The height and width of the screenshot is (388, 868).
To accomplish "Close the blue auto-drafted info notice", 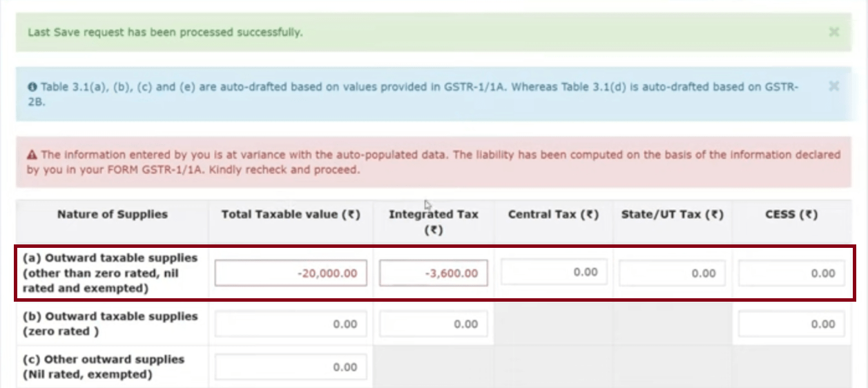I will click(x=833, y=86).
